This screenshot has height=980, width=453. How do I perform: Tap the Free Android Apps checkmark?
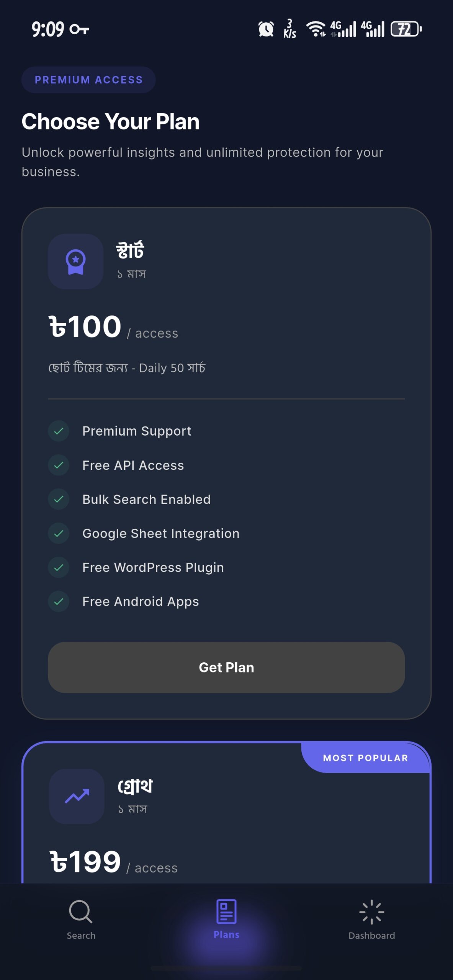point(59,601)
